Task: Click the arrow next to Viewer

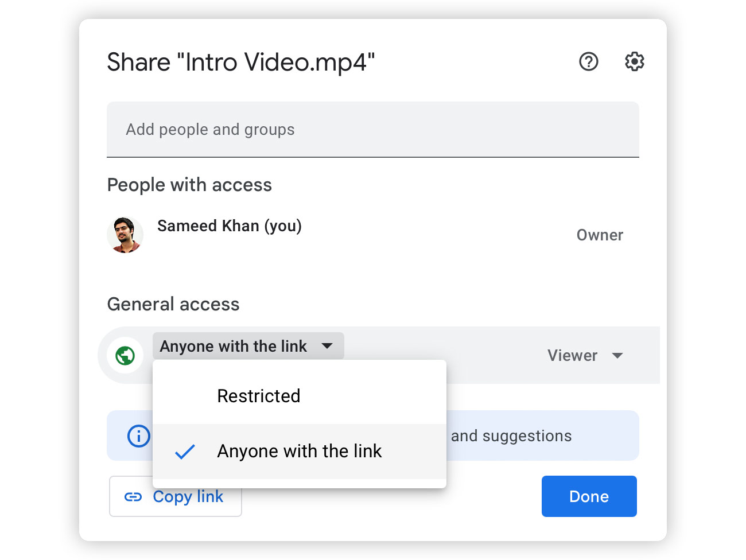Action: pyautogui.click(x=617, y=356)
